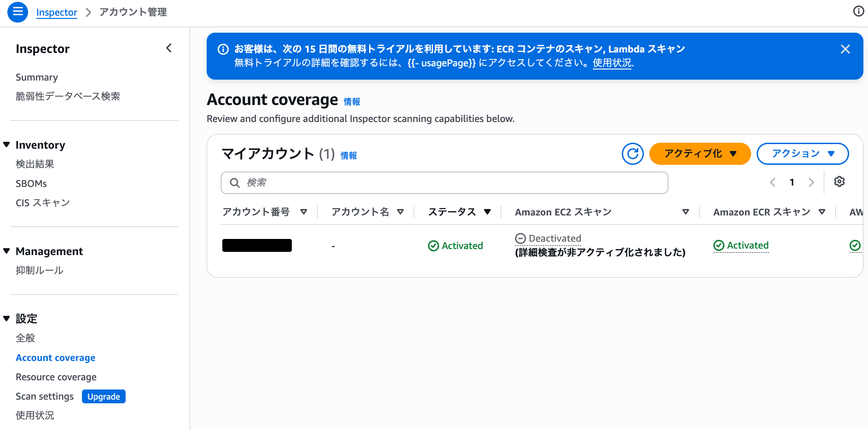Image resolution: width=868 pixels, height=430 pixels.
Task: Click the EC2 Deactivated status text
Action: tap(555, 238)
